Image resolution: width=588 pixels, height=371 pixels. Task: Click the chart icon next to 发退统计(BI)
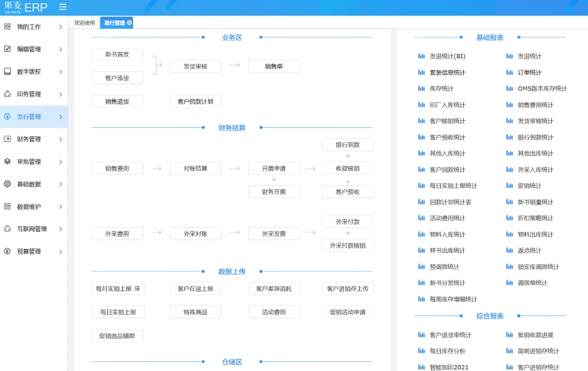click(421, 56)
